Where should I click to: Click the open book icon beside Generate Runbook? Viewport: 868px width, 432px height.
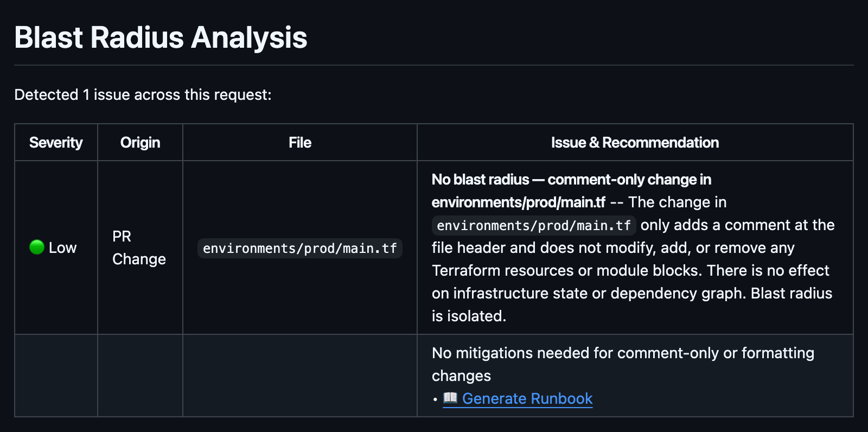450,398
